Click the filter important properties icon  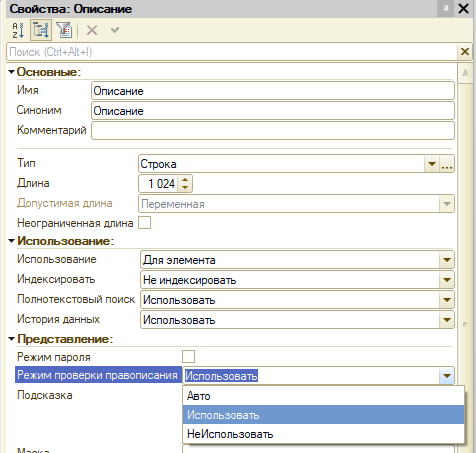64,30
